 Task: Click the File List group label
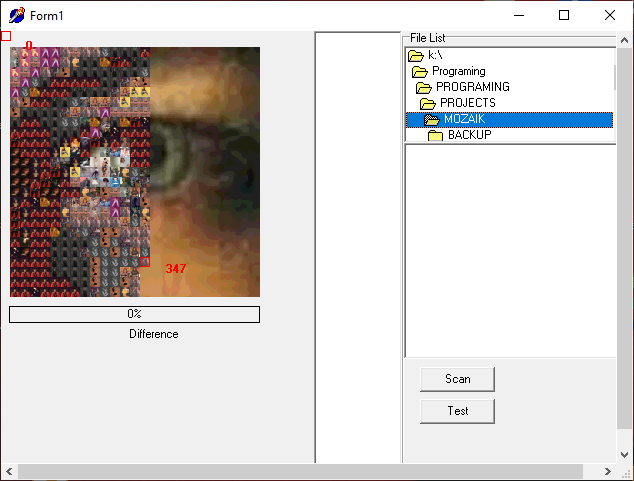pos(427,38)
